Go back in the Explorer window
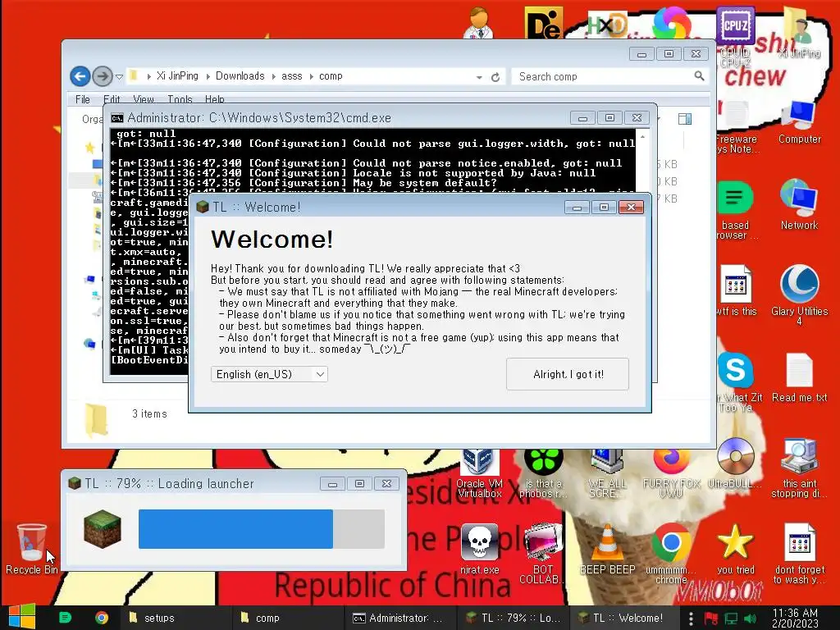 coord(80,76)
